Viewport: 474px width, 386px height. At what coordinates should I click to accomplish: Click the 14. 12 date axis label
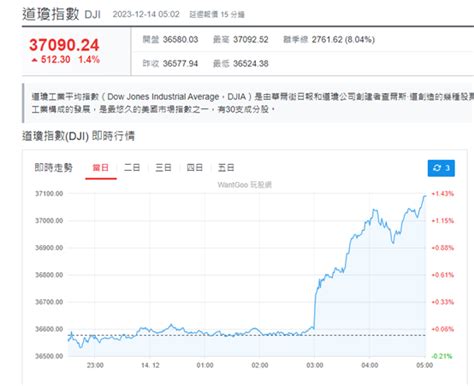click(x=150, y=365)
